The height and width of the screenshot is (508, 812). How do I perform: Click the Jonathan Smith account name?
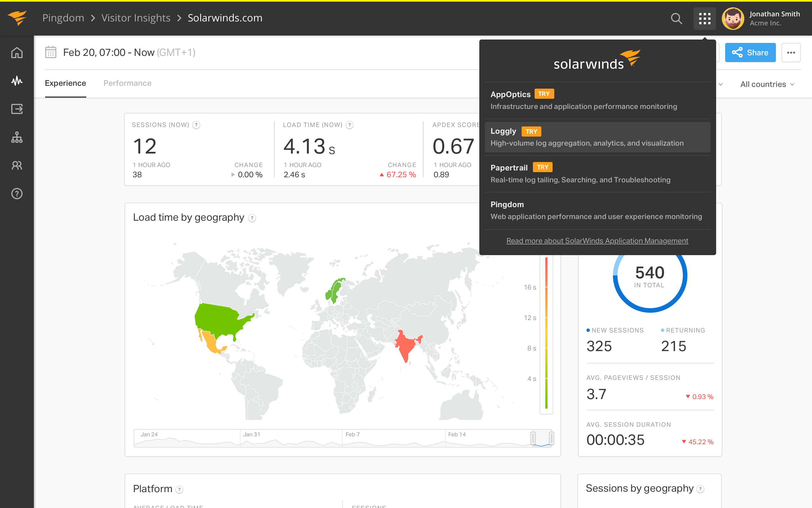pyautogui.click(x=775, y=14)
